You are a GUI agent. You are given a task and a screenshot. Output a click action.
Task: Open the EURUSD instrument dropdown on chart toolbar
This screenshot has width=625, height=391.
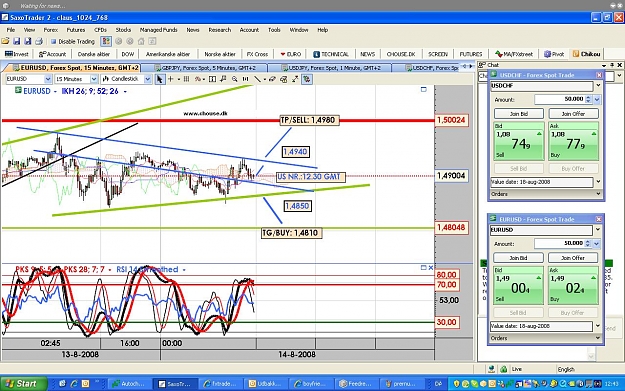click(48, 79)
